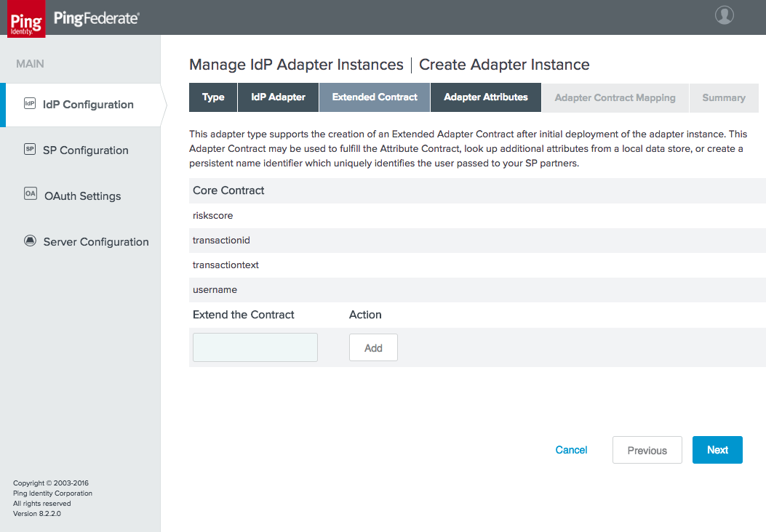
Task: Select the username attribute row
Action: [x=477, y=290]
